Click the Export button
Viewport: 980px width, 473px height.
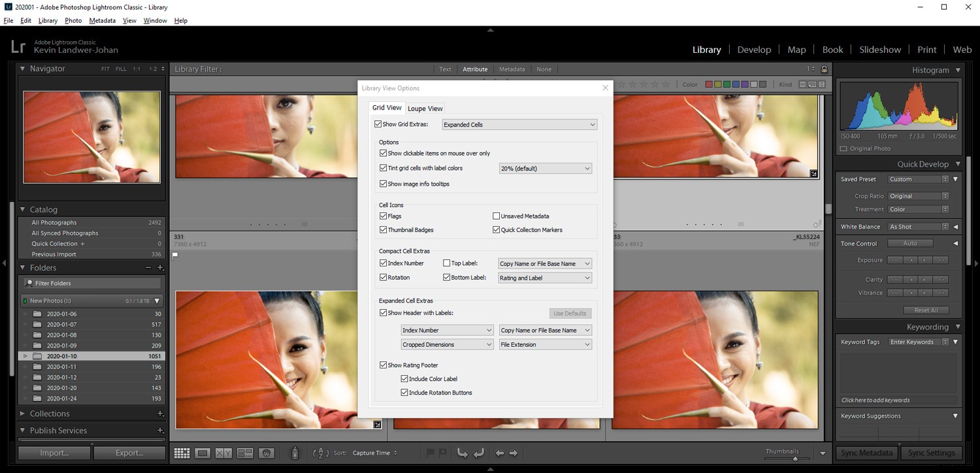129,452
